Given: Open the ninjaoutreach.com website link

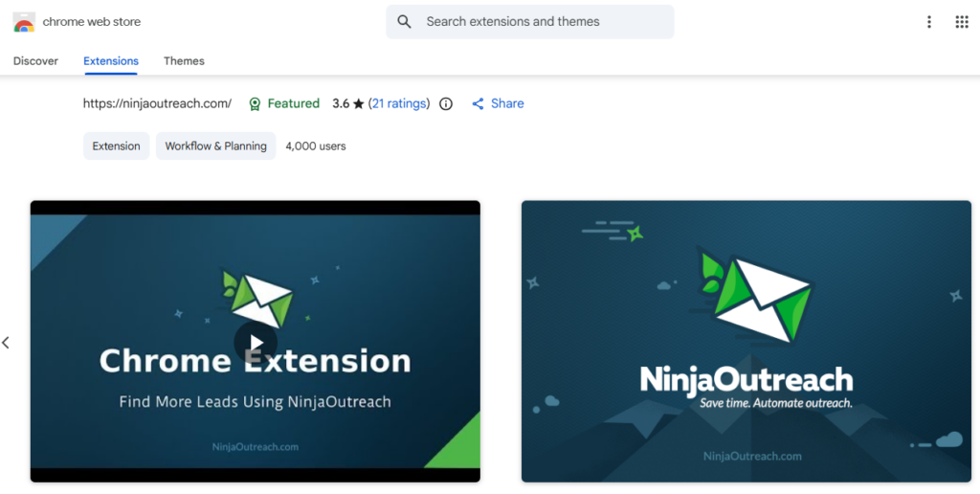Looking at the screenshot, I should [158, 103].
